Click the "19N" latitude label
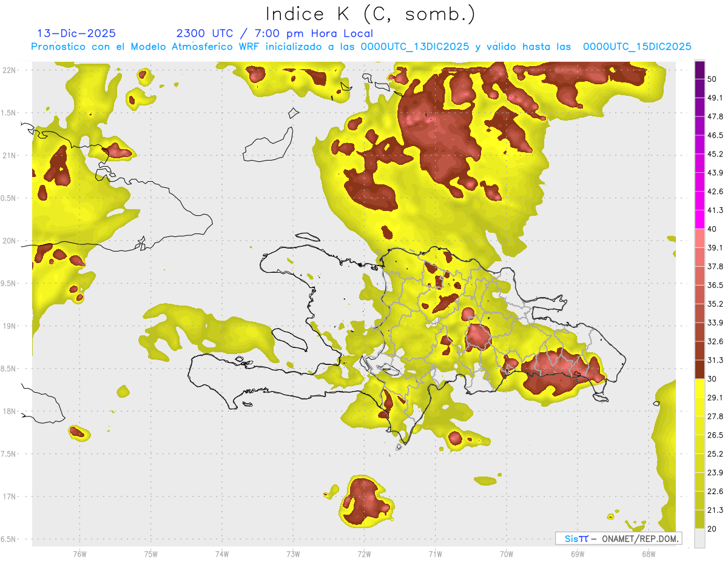728x562 pixels. point(10,326)
